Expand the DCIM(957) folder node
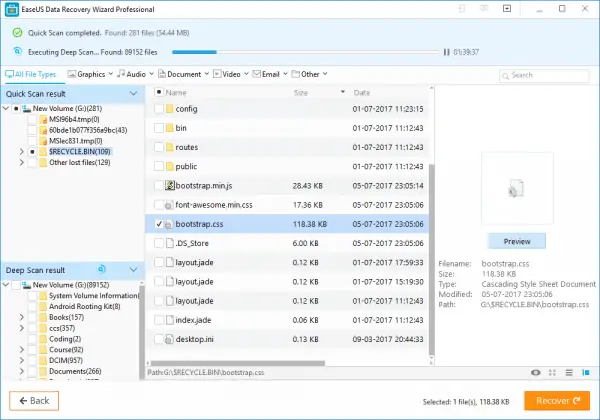The width and height of the screenshot is (600, 420). [x=22, y=360]
